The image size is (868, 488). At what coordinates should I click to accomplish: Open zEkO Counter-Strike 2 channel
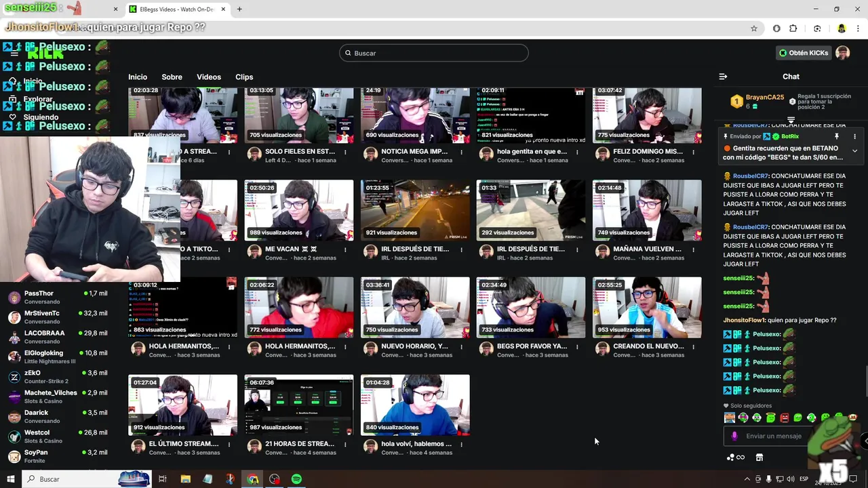(57, 377)
